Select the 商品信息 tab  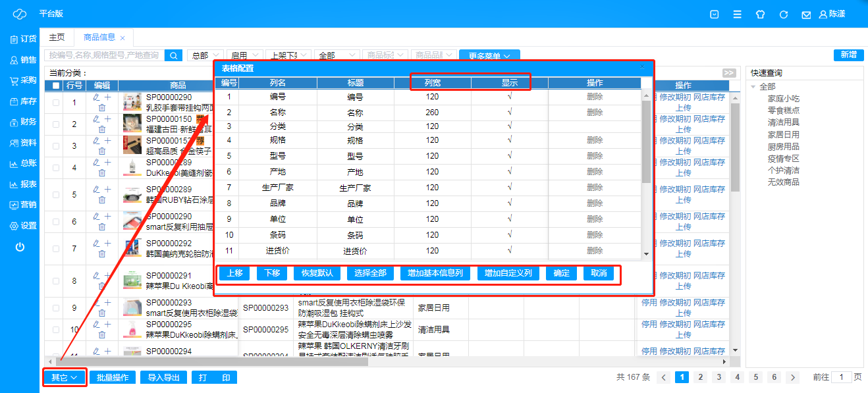99,38
